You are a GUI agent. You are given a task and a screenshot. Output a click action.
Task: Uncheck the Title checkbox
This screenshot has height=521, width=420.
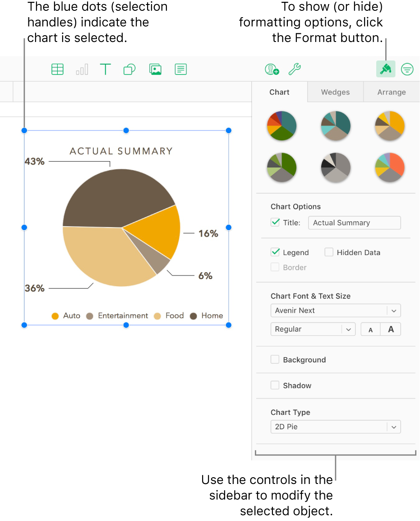pos(275,222)
